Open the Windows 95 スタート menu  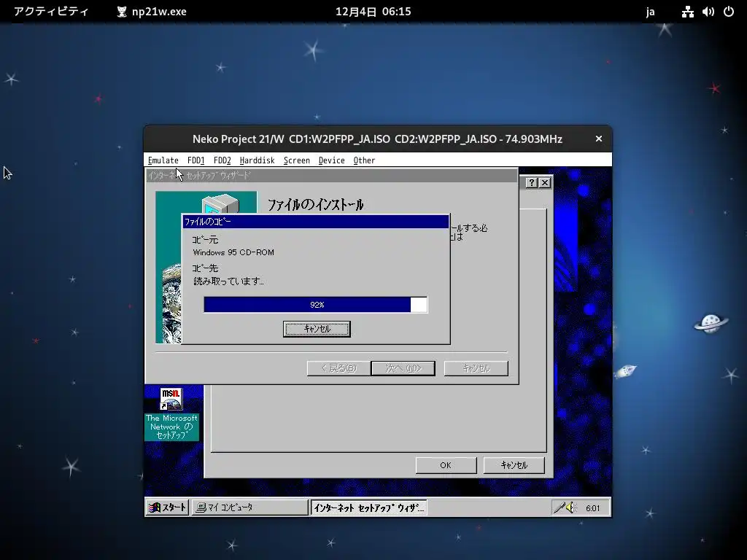(x=167, y=507)
